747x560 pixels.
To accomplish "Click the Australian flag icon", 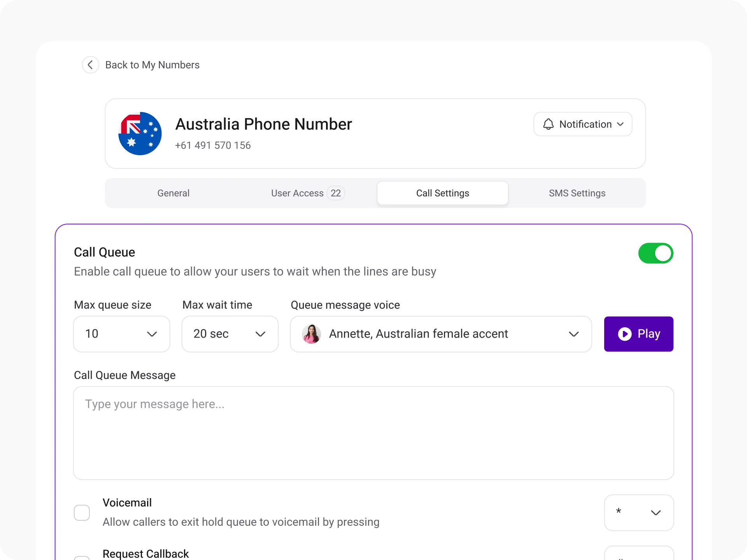I will tap(140, 133).
